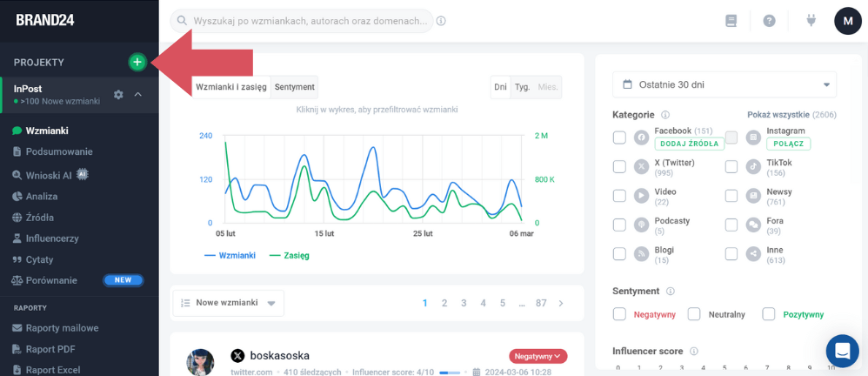Viewport: 868px width, 376px height.
Task: Open Nowe wzmianki sort dropdown
Action: tap(228, 303)
